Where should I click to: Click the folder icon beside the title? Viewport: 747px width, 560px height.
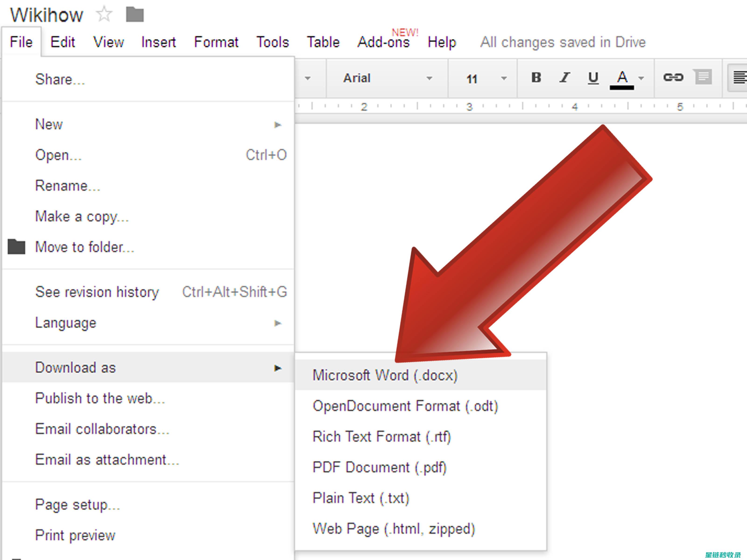coord(135,14)
